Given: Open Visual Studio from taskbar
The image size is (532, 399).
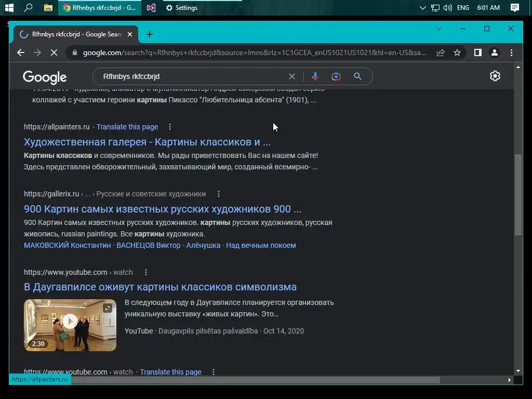Looking at the screenshot, I should coord(151,7).
